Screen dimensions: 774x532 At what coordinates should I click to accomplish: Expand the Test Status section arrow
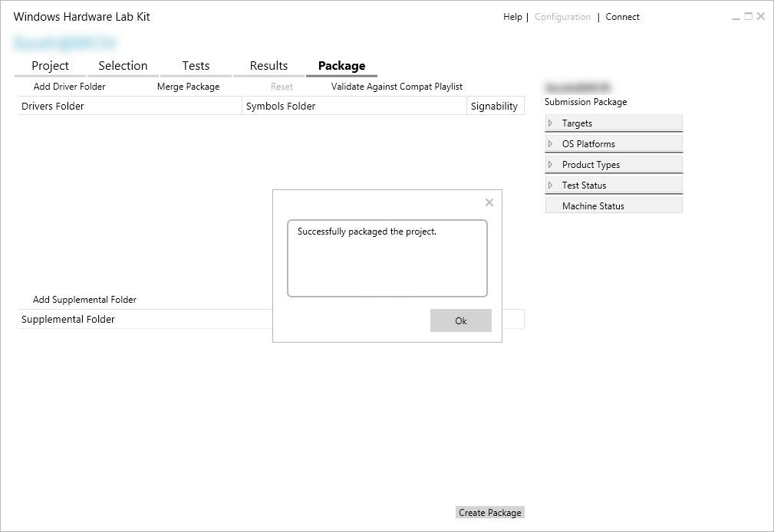click(x=550, y=185)
